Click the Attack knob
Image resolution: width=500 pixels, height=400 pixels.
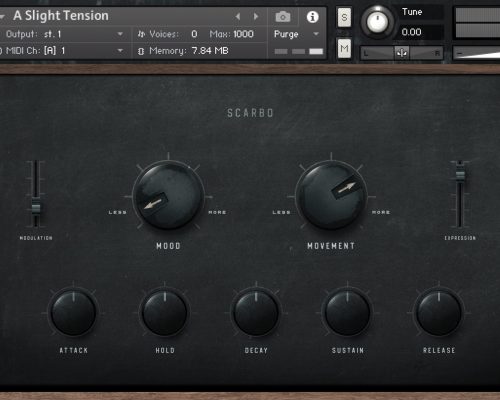coord(73,313)
